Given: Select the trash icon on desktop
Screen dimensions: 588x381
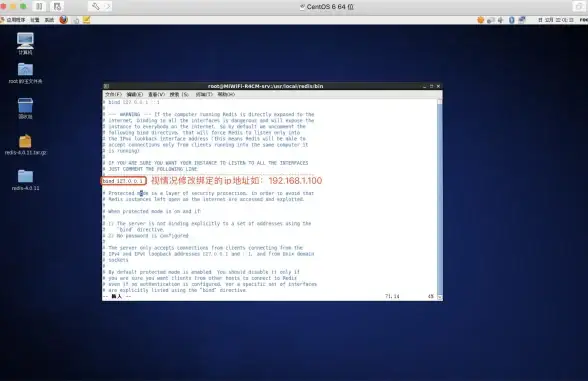Looking at the screenshot, I should point(25,108).
